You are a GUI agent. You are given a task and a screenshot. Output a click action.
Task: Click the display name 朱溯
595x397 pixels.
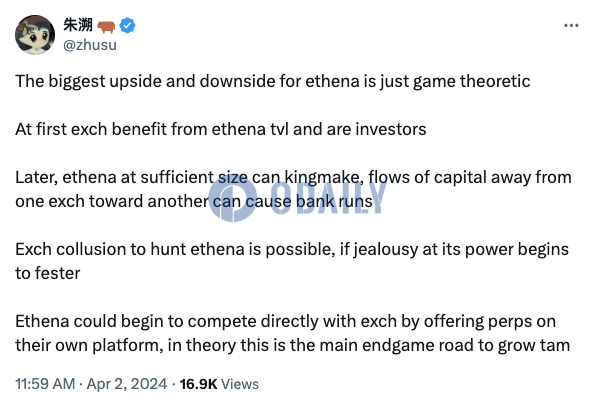pos(78,25)
